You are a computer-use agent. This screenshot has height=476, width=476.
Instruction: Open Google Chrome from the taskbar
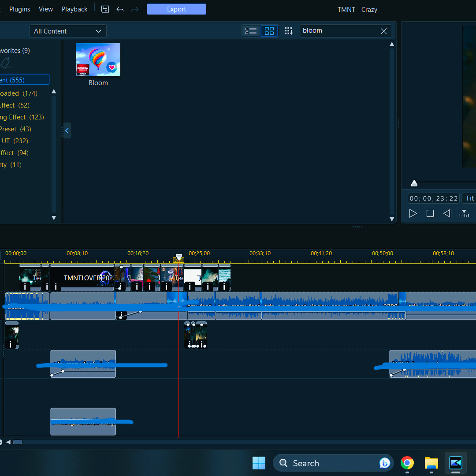(407, 463)
